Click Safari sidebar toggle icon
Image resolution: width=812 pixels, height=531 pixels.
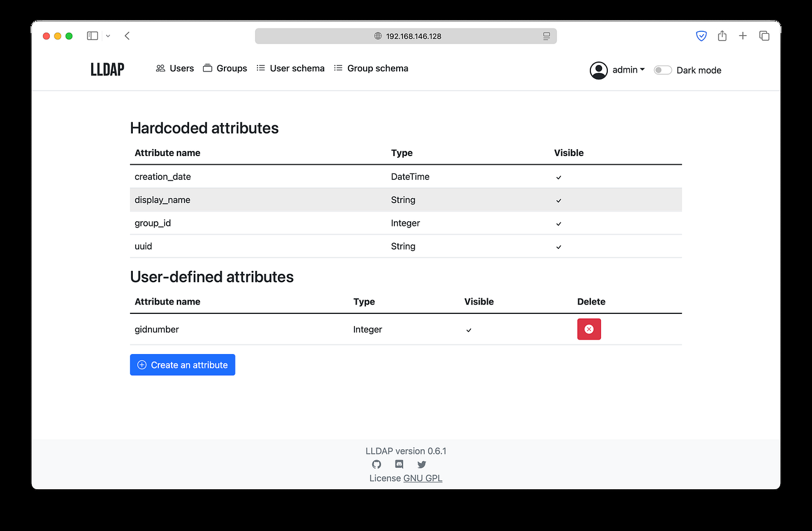pos(92,36)
